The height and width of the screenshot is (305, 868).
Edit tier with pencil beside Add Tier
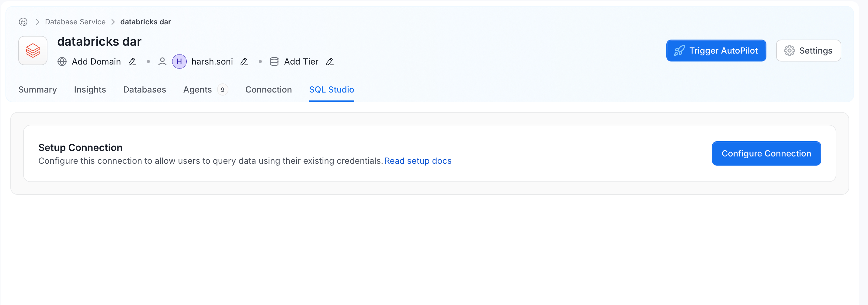coord(330,62)
